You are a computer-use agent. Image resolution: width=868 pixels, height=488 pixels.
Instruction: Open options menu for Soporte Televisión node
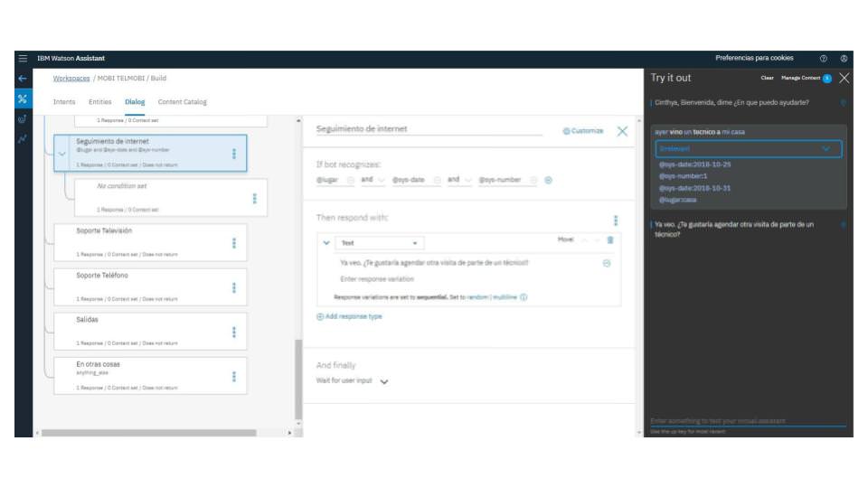tap(234, 243)
